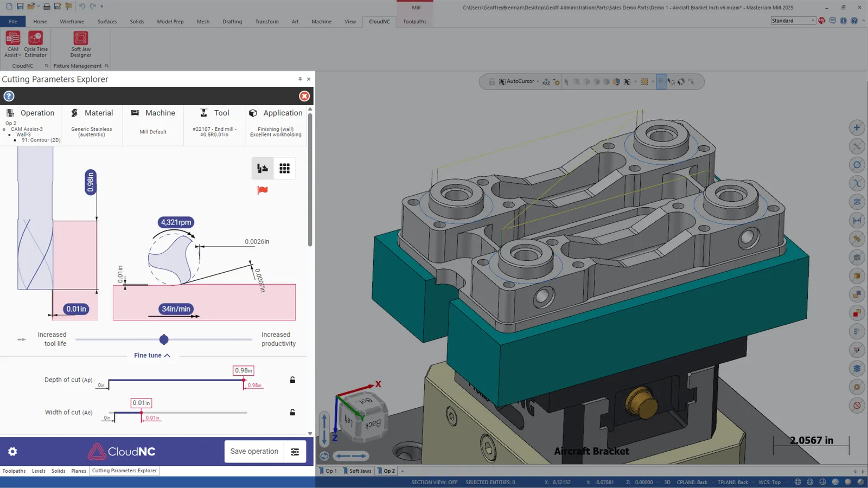Open the Machine section header

153,113
